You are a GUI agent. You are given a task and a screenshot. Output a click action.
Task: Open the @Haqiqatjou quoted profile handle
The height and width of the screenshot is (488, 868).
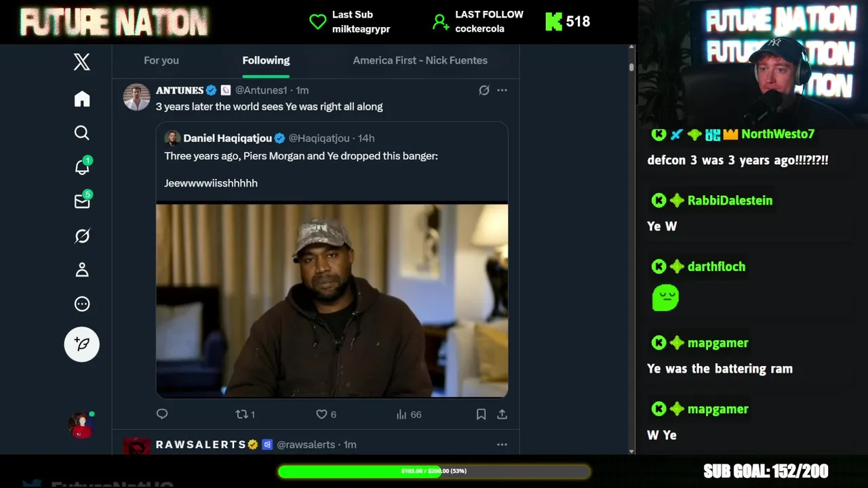click(x=319, y=138)
